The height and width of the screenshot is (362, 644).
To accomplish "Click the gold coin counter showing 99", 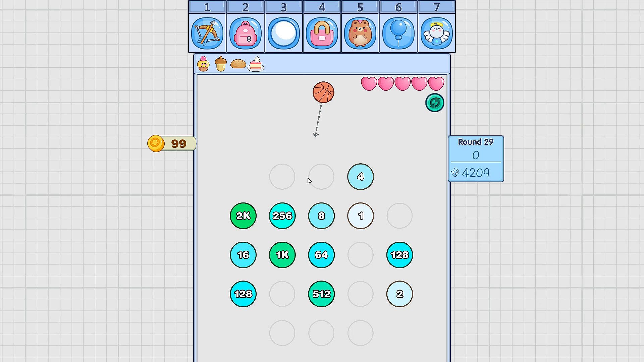I will pyautogui.click(x=172, y=143).
